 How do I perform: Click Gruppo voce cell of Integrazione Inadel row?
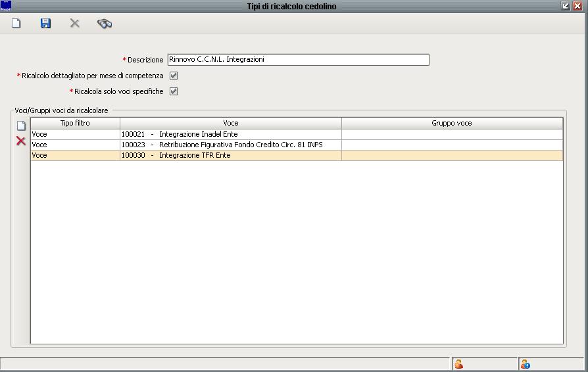(453, 134)
